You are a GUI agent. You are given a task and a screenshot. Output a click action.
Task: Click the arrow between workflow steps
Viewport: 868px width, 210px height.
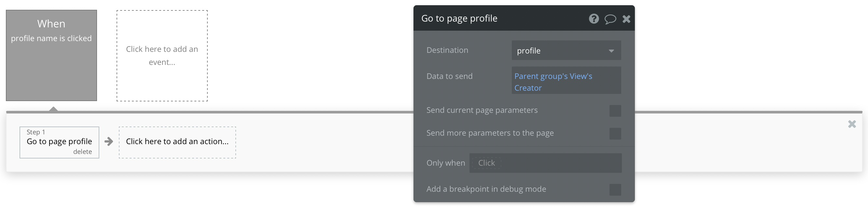pos(108,142)
